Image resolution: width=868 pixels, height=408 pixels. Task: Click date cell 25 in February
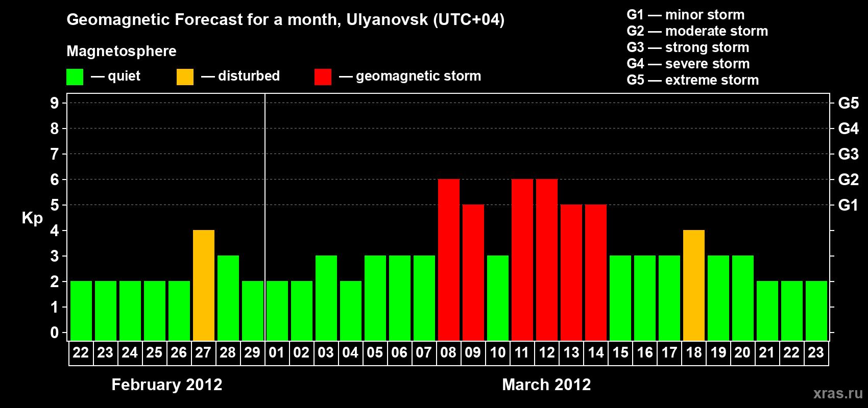click(x=154, y=353)
